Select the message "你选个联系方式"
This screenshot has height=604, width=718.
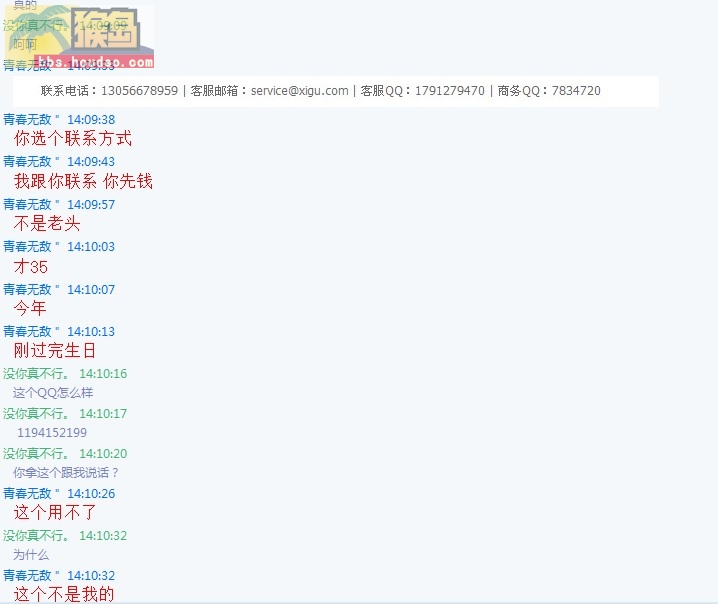73,138
